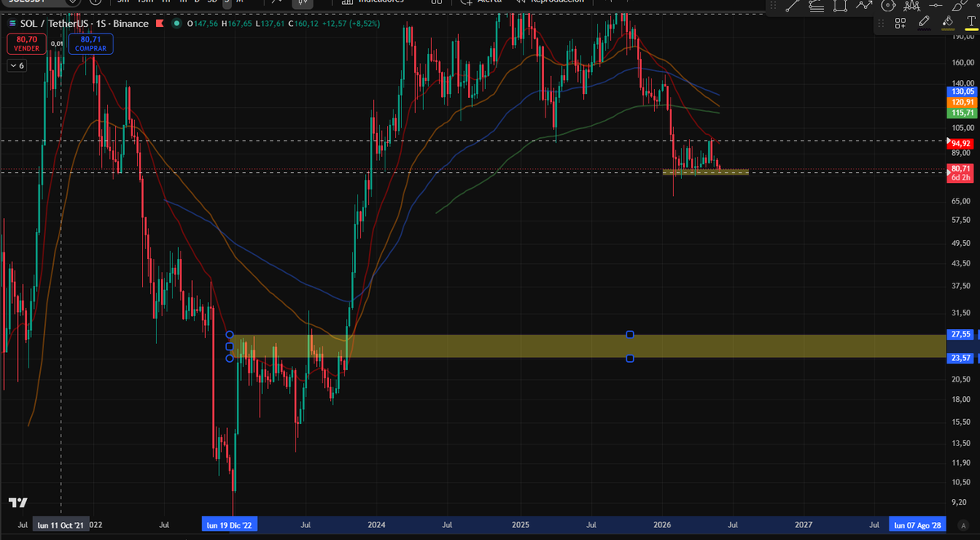980x540 pixels.
Task: Grab rectangle bottom-left corner handle
Action: [229, 358]
